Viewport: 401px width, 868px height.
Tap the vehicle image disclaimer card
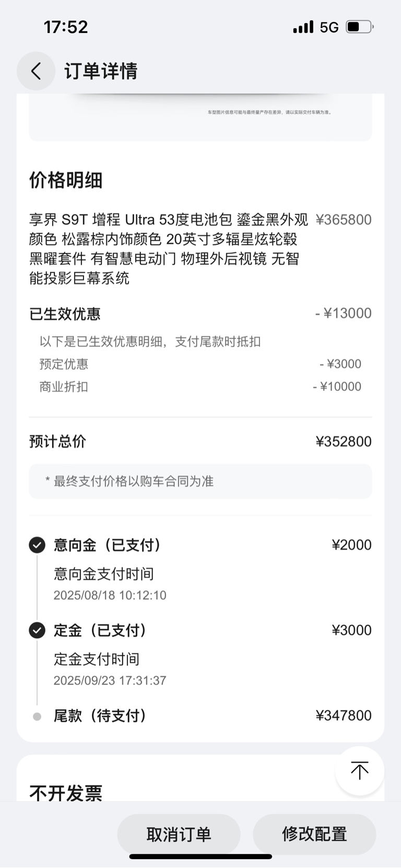200,117
